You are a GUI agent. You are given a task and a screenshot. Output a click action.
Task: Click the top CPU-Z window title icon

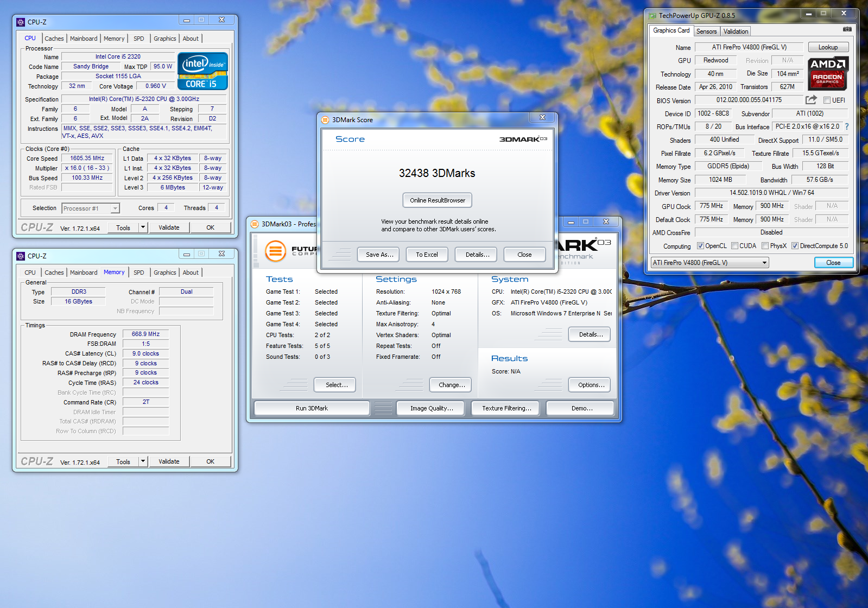click(21, 22)
